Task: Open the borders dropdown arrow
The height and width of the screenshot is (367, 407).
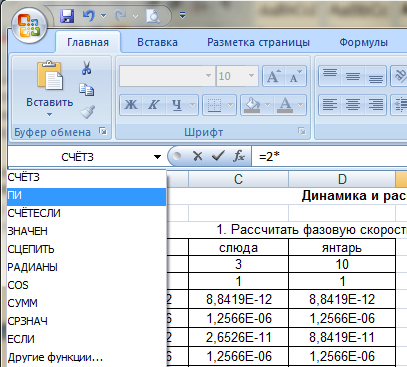Action: tap(231, 105)
